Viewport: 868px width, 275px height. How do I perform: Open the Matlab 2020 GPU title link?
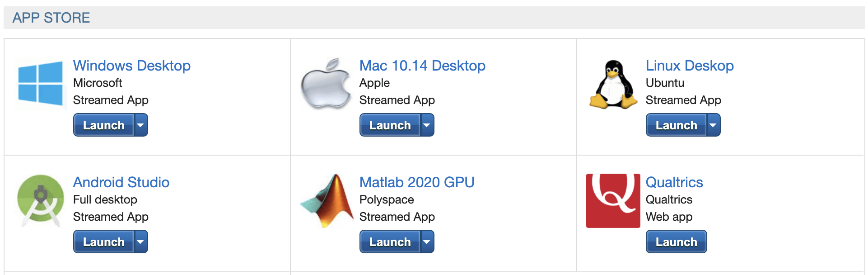tap(417, 182)
